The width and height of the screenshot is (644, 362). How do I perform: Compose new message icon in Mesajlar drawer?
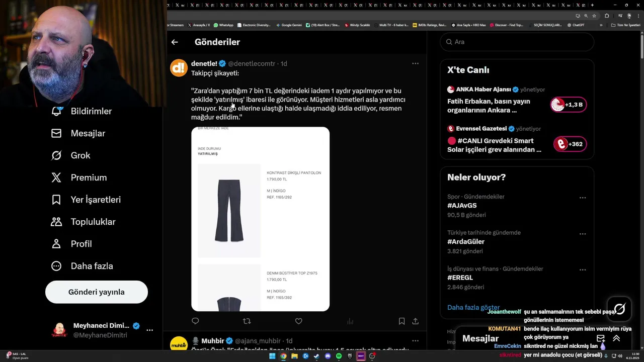[600, 338]
